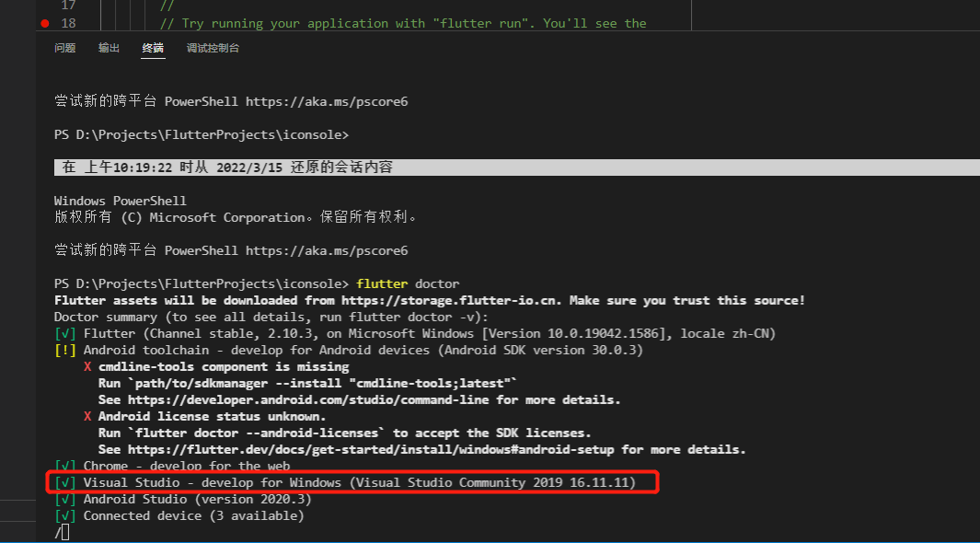
Task: Click the Flutter Channel stable 2.10.3 line
Action: click(415, 334)
